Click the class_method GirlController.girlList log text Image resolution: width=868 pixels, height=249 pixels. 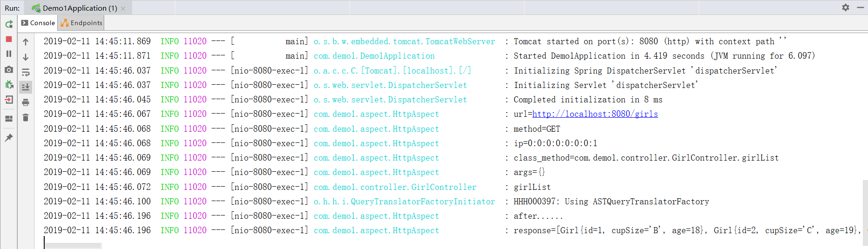(x=646, y=158)
